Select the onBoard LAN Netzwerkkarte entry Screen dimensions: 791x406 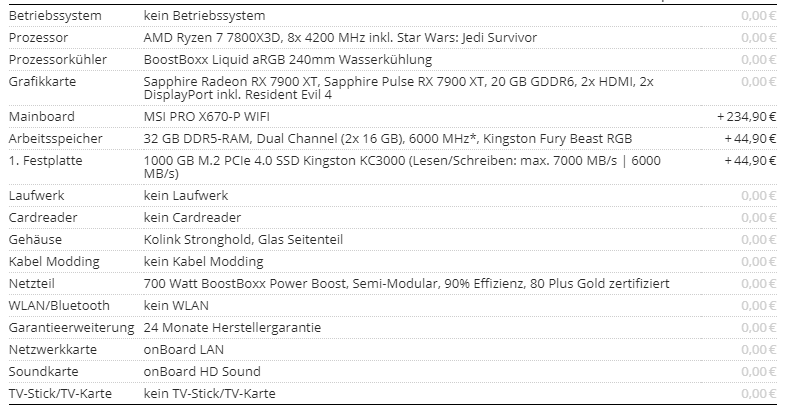pos(184,350)
